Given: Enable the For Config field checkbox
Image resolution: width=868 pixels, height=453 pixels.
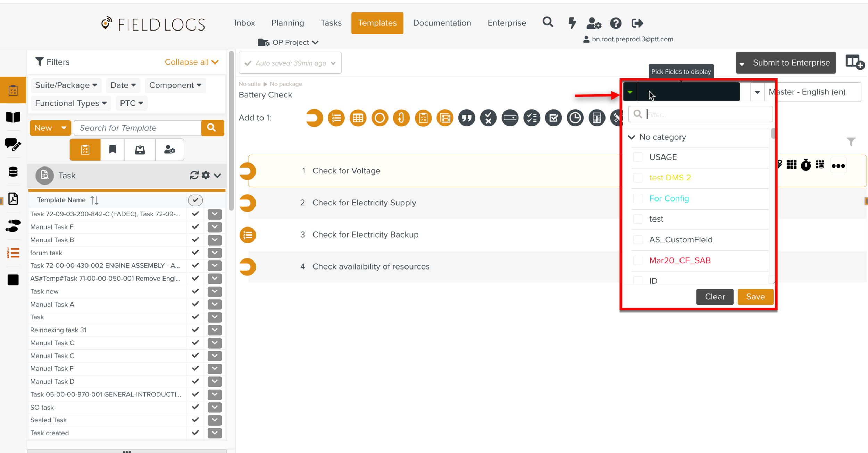Looking at the screenshot, I should (x=637, y=198).
